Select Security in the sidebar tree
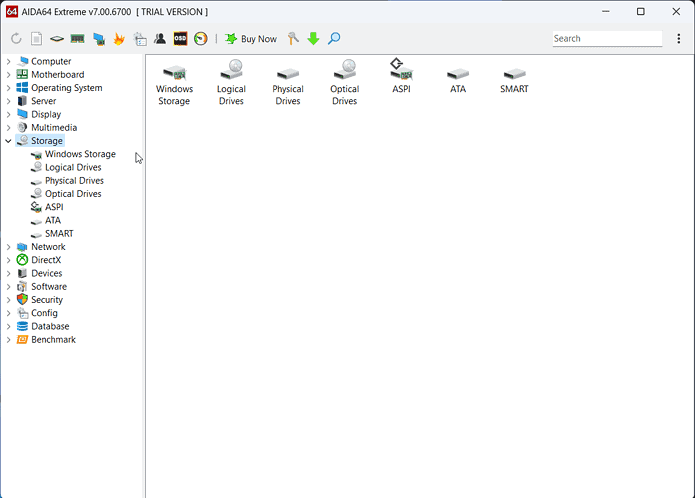Screen dimensions: 695x498 47,300
